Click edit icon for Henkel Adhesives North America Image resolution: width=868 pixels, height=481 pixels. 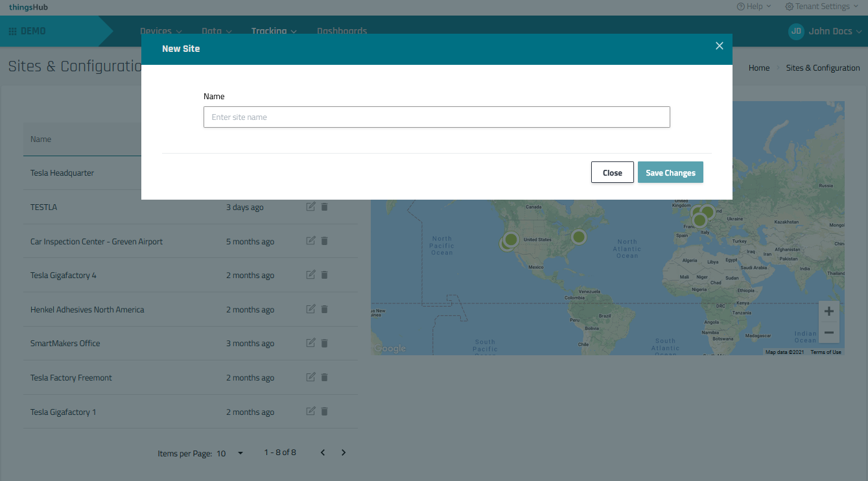click(311, 309)
